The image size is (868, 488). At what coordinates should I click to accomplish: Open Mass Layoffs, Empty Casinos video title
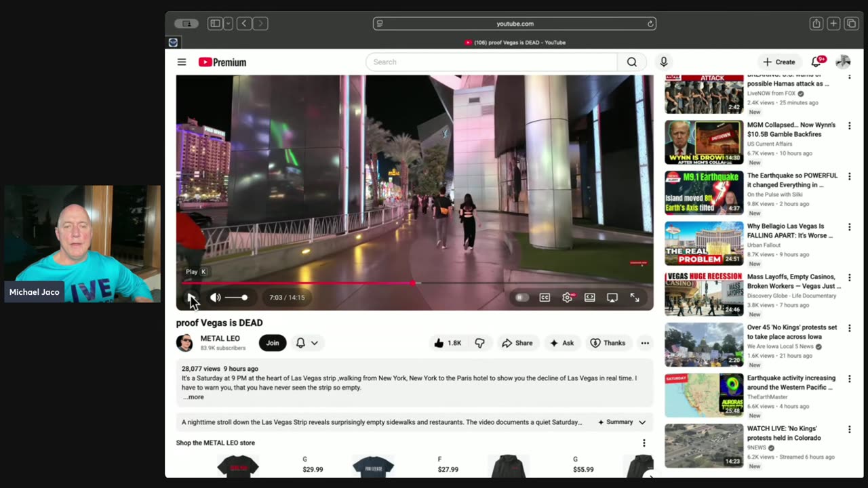(x=794, y=281)
